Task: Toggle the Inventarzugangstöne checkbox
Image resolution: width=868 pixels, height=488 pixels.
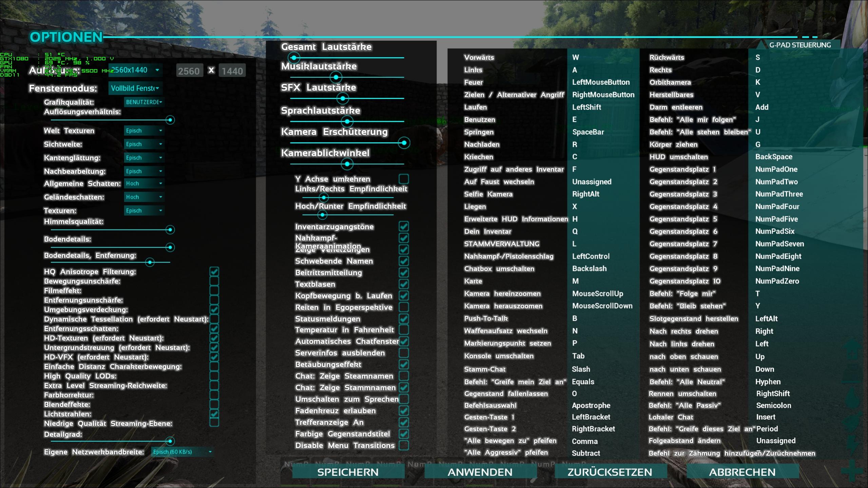Action: (x=404, y=226)
